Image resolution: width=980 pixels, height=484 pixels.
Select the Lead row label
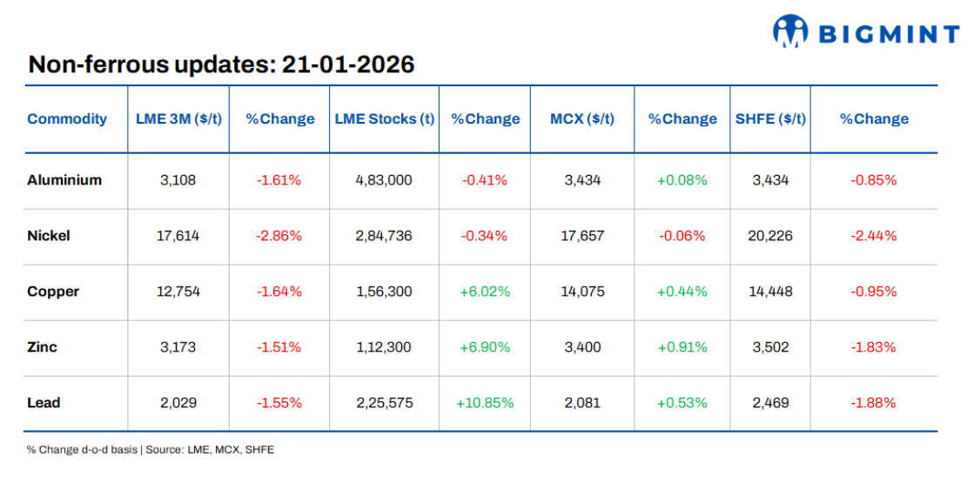tap(44, 403)
